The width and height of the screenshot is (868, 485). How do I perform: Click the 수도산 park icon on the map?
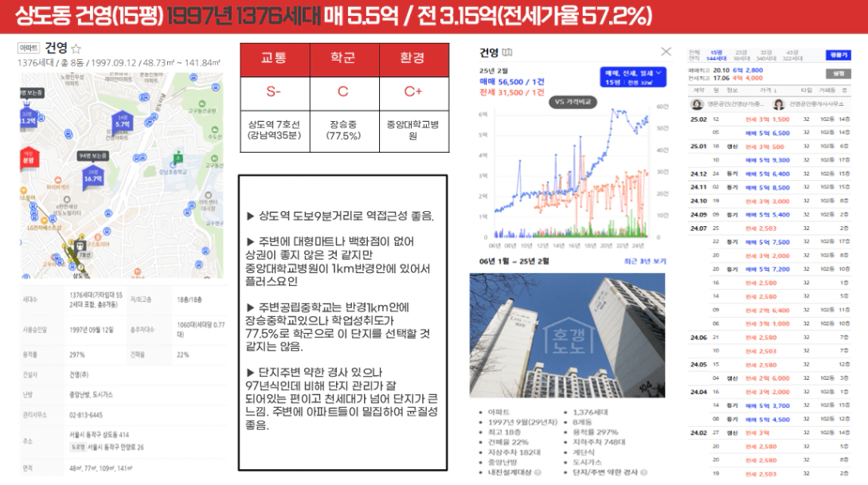215,130
